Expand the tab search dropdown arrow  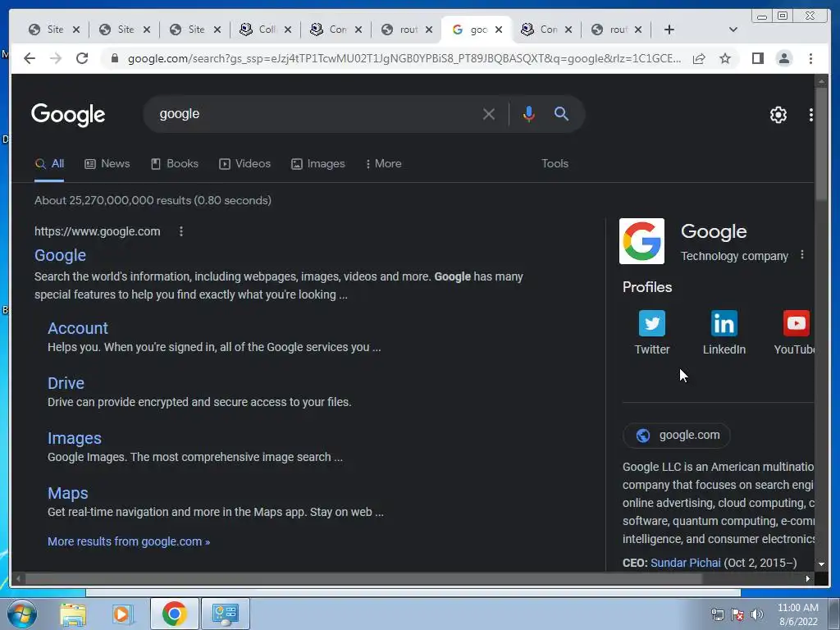coord(733,30)
